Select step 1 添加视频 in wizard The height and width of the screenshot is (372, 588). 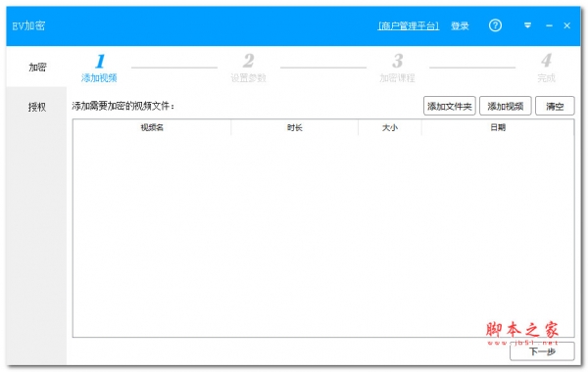99,68
